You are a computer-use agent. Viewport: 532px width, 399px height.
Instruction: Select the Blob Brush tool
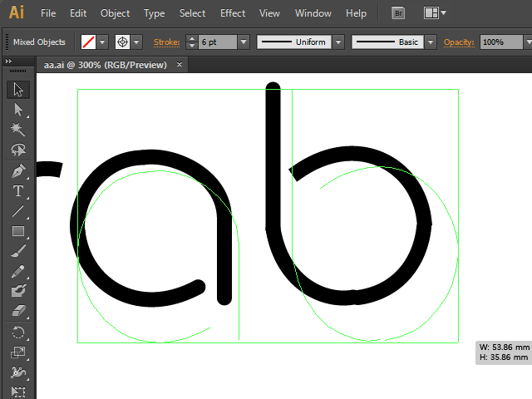click(x=18, y=291)
